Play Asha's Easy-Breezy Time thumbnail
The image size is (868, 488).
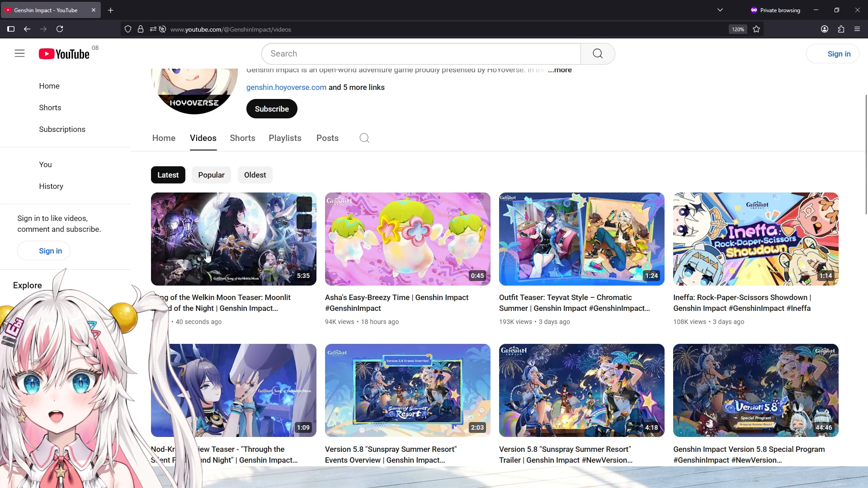point(408,239)
